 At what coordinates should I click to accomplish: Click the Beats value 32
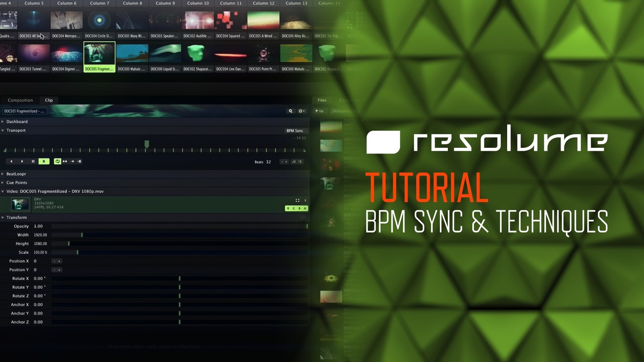click(x=269, y=162)
